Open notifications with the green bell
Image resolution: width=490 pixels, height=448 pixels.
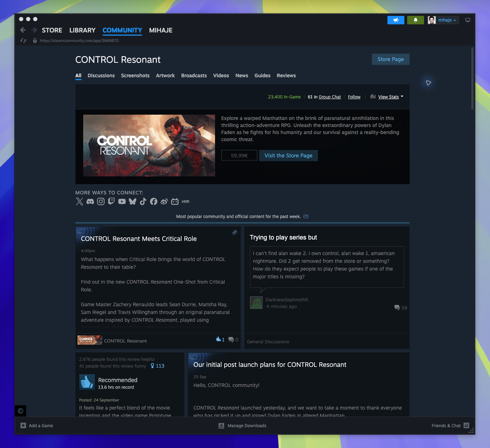click(416, 20)
